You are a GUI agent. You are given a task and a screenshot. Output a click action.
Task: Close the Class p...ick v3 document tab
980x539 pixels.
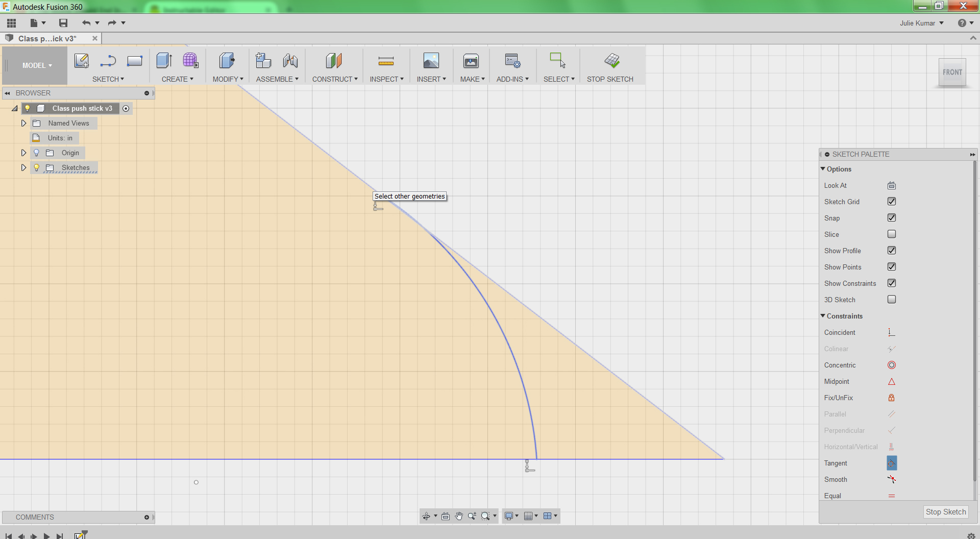94,38
